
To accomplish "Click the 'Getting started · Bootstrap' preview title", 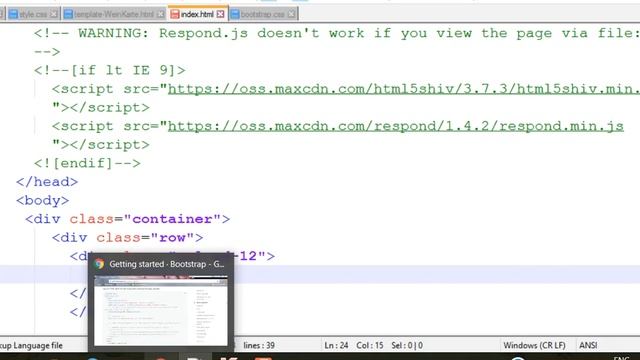I will click(167, 264).
